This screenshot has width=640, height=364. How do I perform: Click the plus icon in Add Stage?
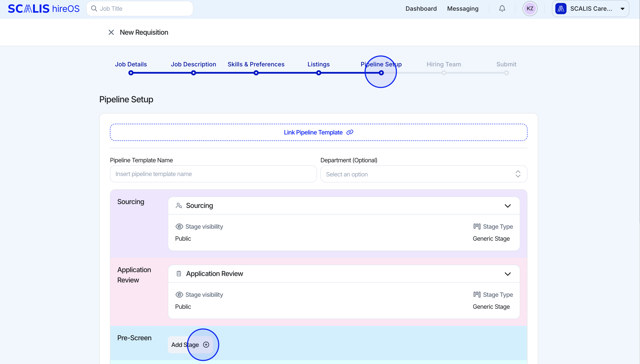[x=206, y=345]
